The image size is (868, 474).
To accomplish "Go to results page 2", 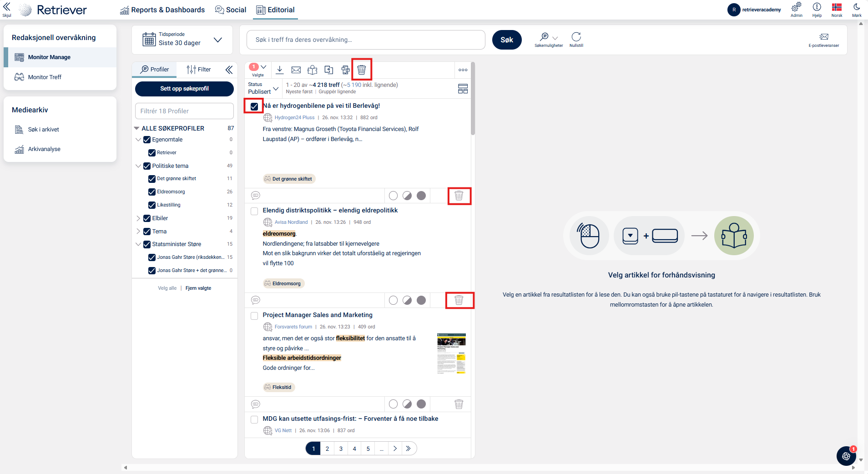I will tap(327, 449).
